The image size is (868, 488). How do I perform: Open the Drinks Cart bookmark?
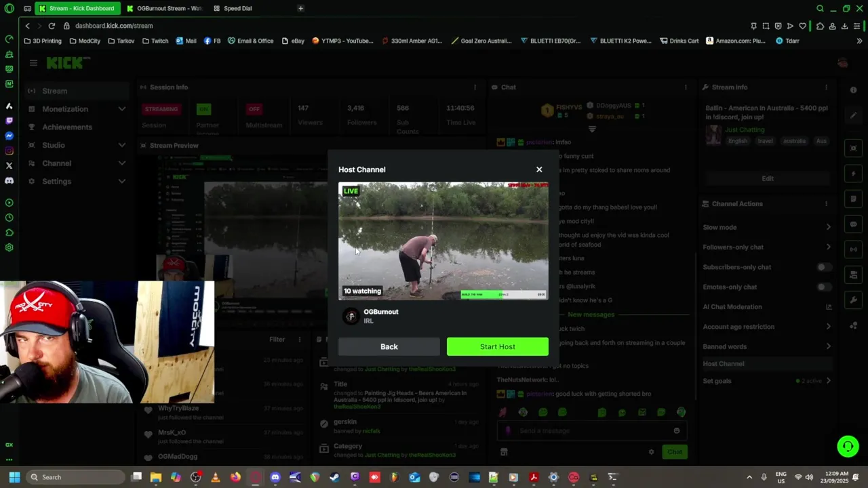(679, 41)
